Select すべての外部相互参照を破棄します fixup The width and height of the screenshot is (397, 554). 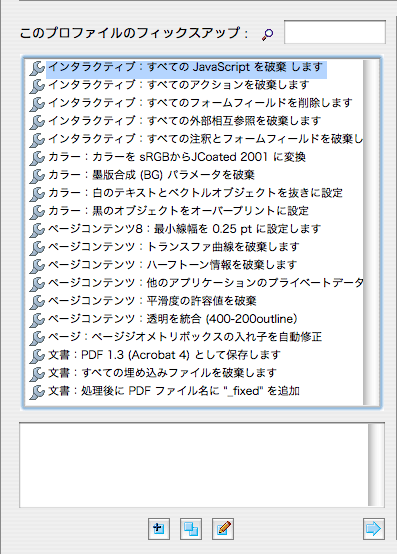pyautogui.click(x=184, y=121)
